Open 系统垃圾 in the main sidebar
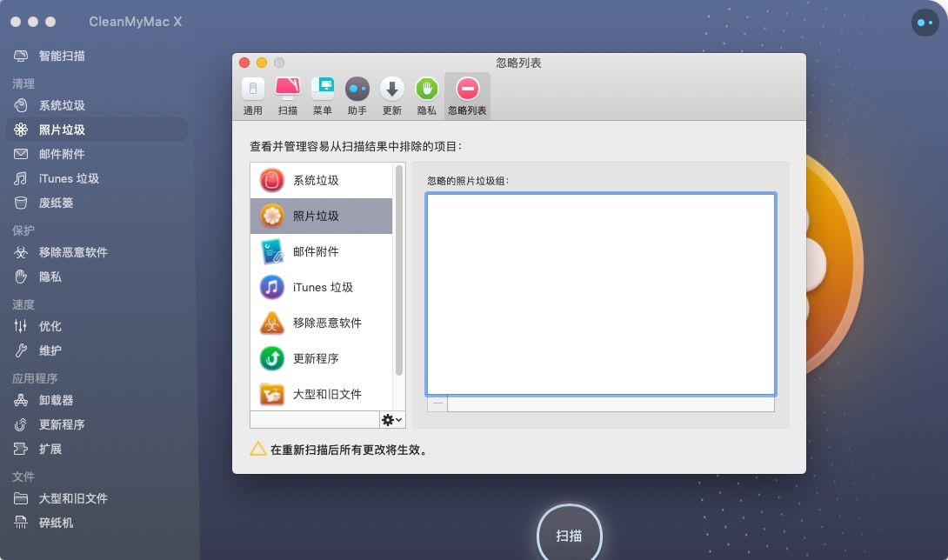 (x=97, y=105)
